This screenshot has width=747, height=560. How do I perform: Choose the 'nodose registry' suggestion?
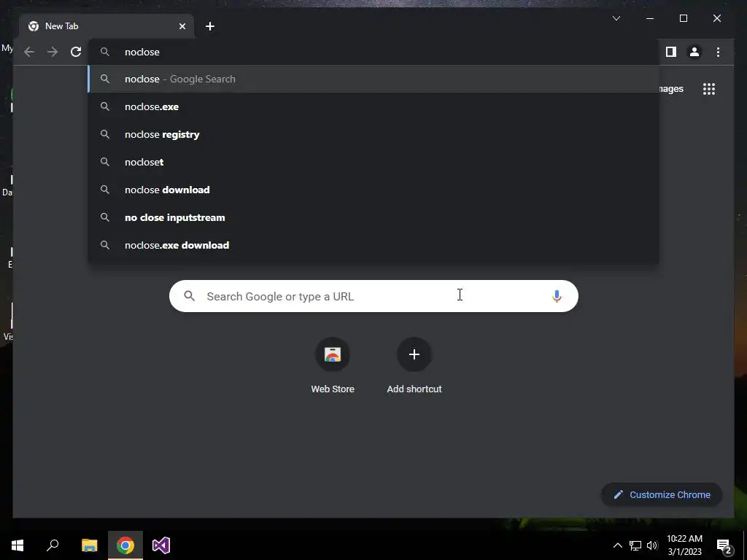pyautogui.click(x=373, y=134)
